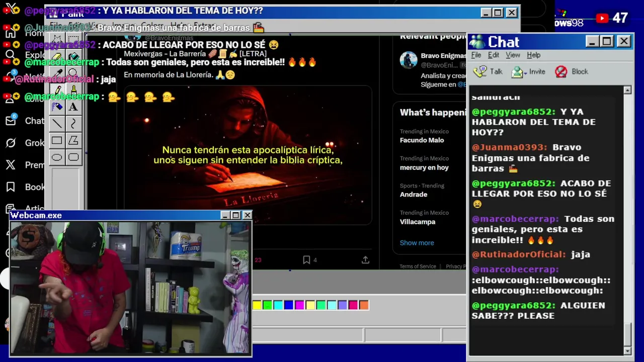Choose the Curve tool in Paint

pyautogui.click(x=73, y=124)
